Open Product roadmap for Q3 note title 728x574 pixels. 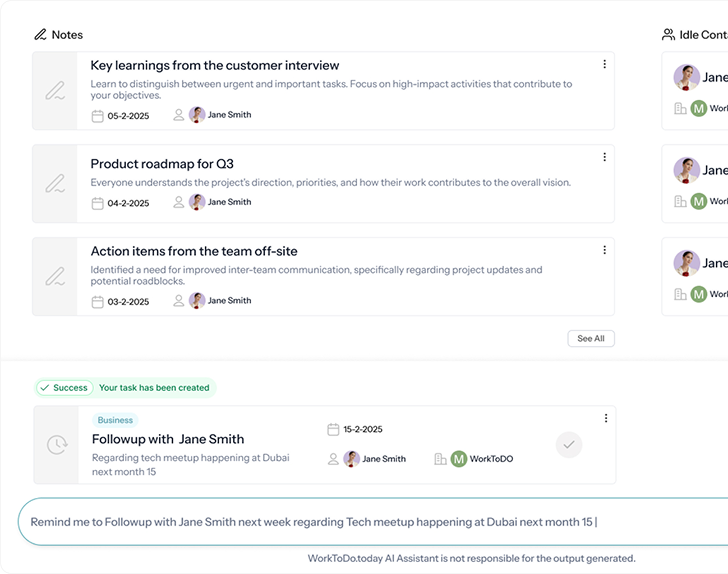click(x=162, y=164)
